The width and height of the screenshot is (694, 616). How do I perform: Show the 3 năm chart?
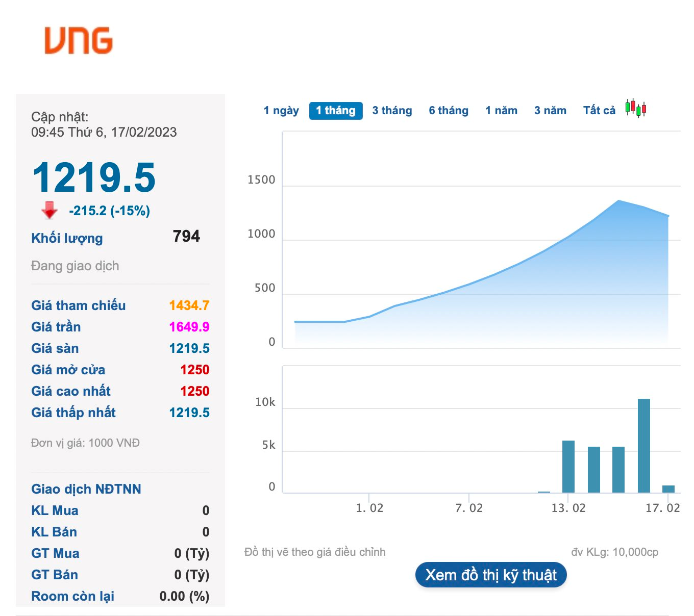pyautogui.click(x=550, y=111)
